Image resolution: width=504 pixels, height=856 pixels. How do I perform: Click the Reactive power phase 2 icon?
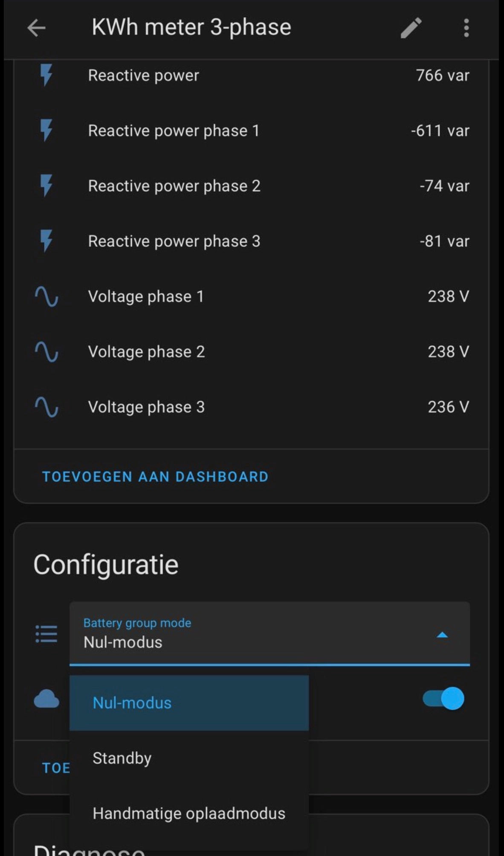point(46,186)
